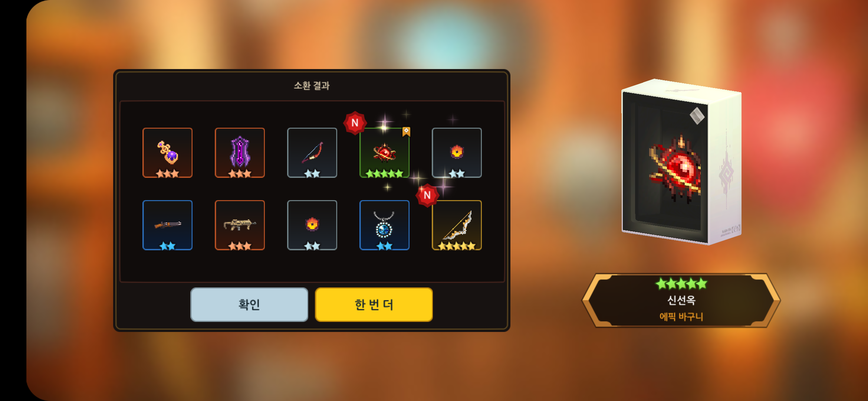The height and width of the screenshot is (401, 868).
Task: Tap the bookmark tag on the green item
Action: [406, 131]
